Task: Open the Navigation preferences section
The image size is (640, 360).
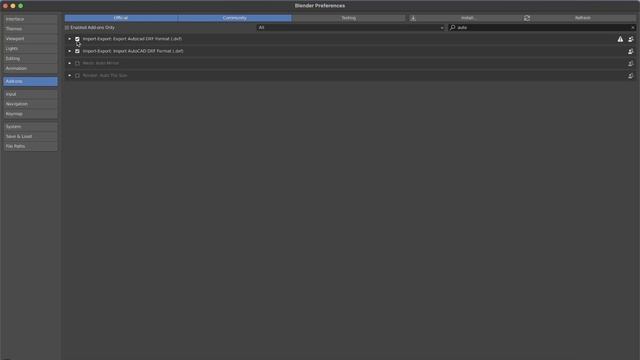Action: pos(30,104)
